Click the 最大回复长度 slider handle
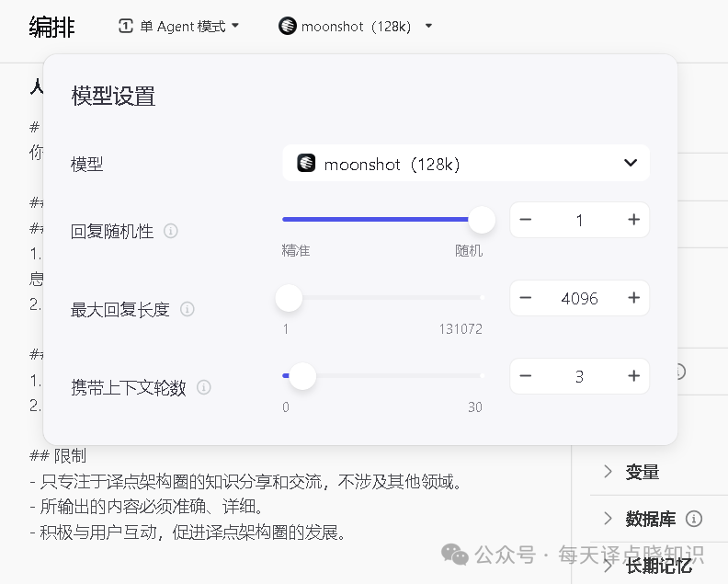728x584 pixels. (289, 298)
